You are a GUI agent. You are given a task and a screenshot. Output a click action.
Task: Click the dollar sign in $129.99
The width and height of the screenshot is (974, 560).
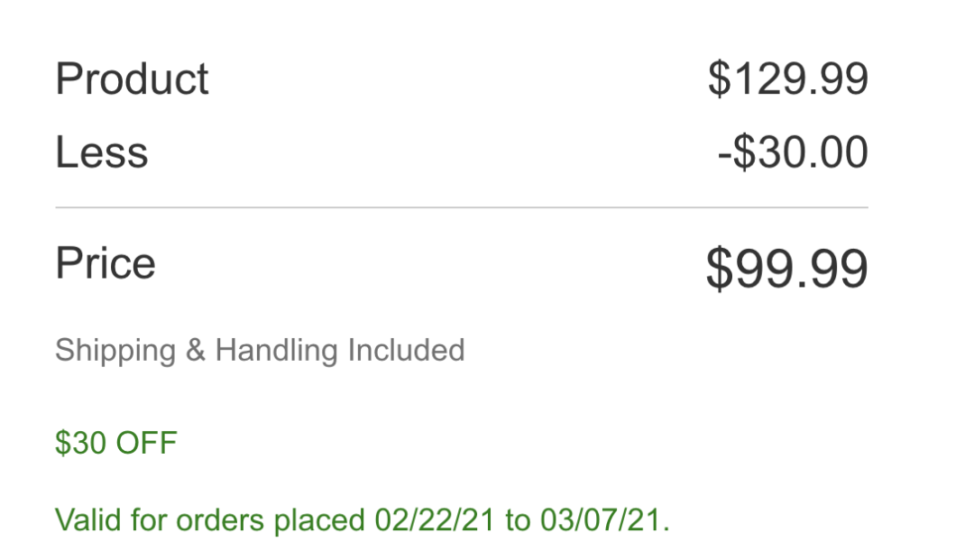(720, 78)
